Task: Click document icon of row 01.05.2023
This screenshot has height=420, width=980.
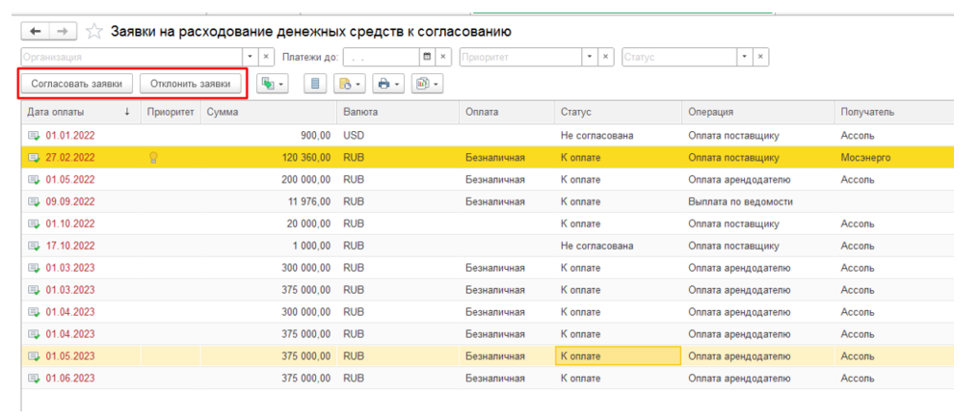Action: coord(33,356)
